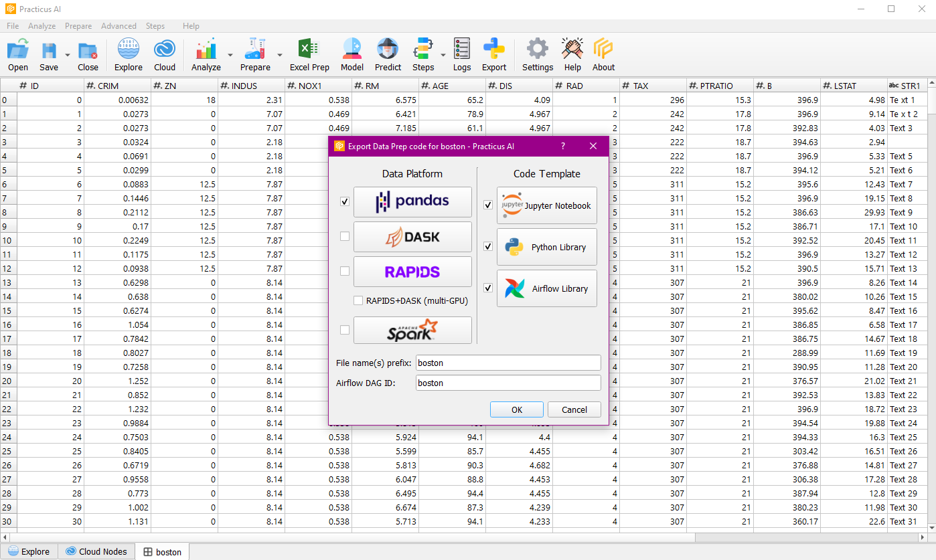The width and height of the screenshot is (936, 560).
Task: Uncheck the Airflow Library checkbox
Action: click(x=488, y=288)
